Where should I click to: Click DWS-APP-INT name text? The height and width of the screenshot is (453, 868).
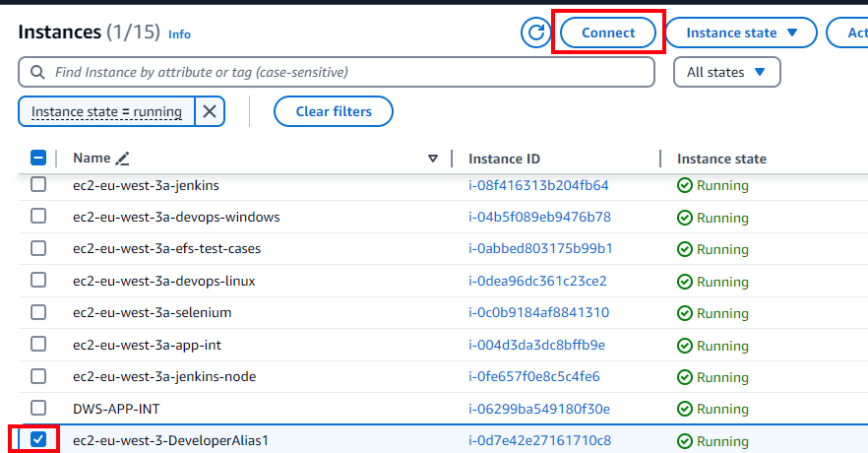click(x=116, y=409)
